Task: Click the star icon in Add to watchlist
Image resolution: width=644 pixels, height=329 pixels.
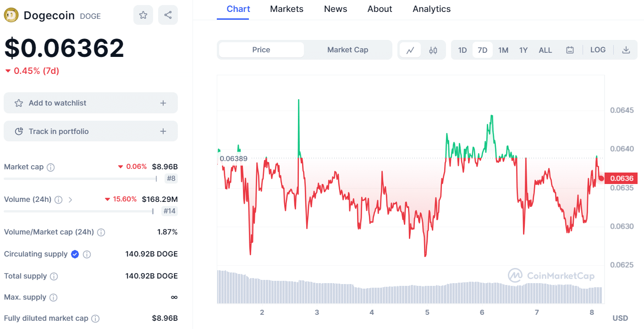Action: click(19, 103)
